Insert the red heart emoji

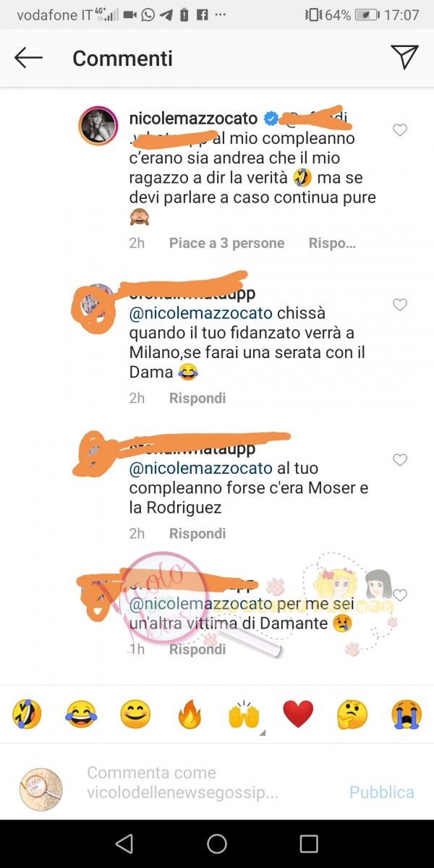(298, 715)
